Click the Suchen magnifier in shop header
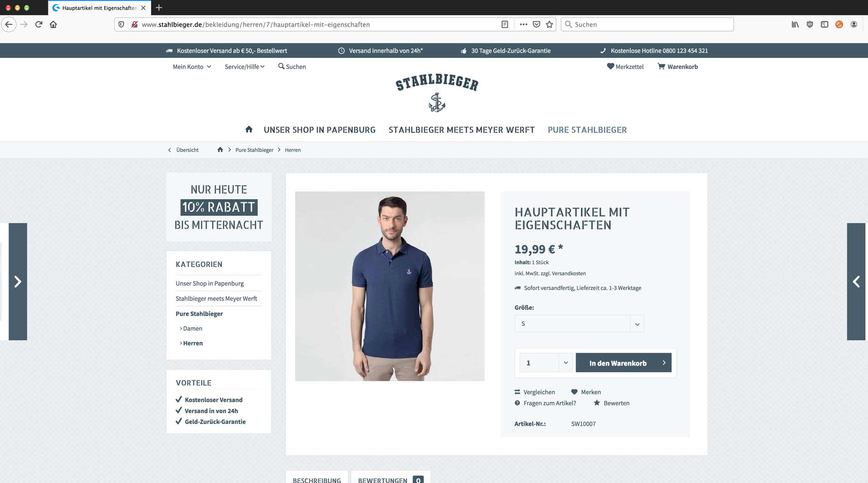 tap(281, 66)
